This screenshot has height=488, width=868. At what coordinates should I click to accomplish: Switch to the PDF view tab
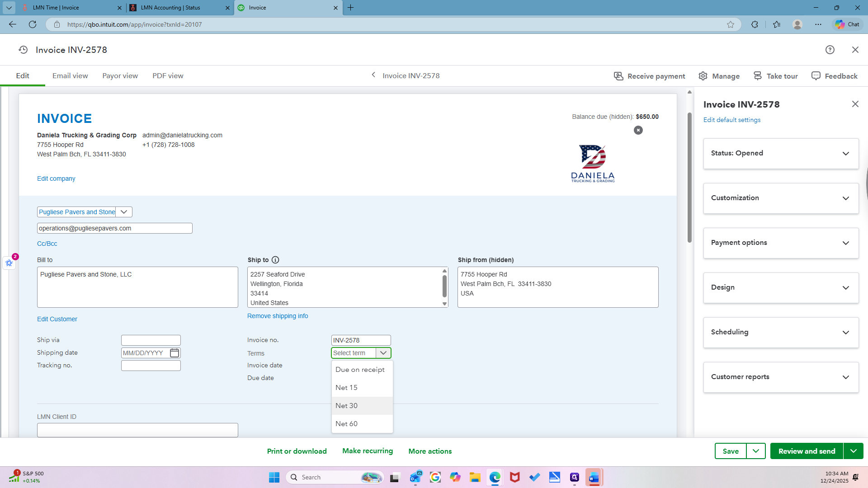point(168,76)
